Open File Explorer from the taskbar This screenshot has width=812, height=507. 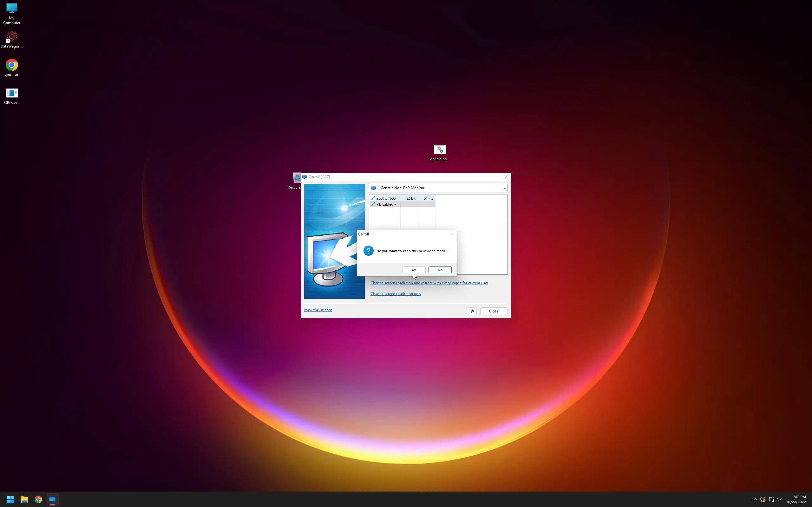(24, 499)
